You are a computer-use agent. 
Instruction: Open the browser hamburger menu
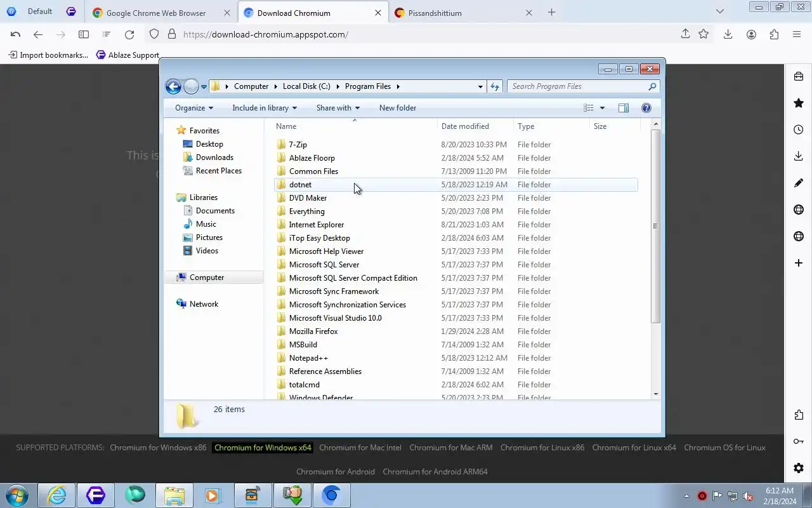pyautogui.click(x=797, y=34)
